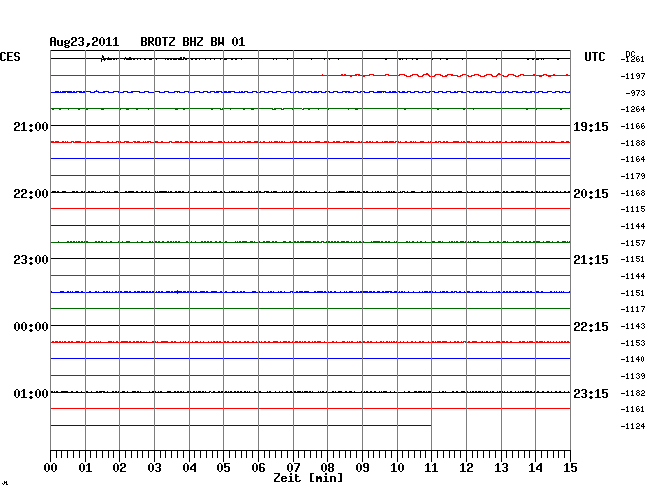This screenshot has width=650, height=494.
Task: Click minute 15 on the x-axis
Action: 570,468
